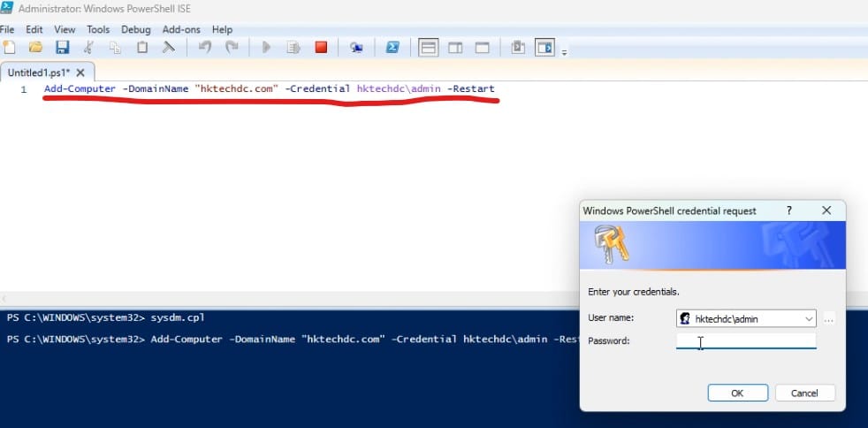868x428 pixels.
Task: Click the User name field in credential dialog
Action: point(746,318)
